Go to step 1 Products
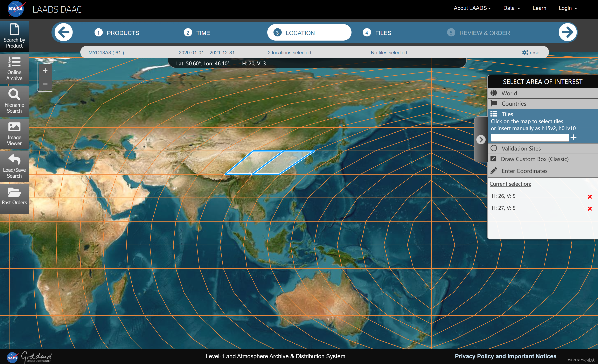The height and width of the screenshot is (364, 598). 117,33
